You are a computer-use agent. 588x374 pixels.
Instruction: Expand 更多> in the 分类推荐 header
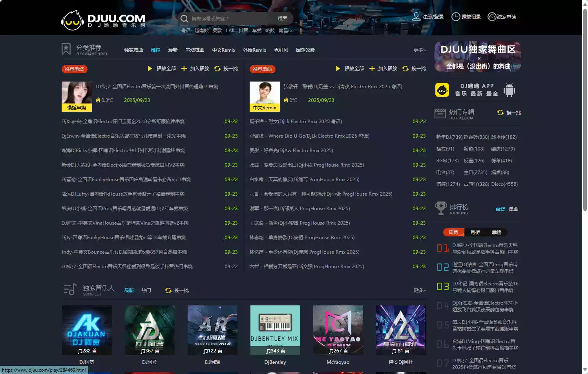[420, 50]
